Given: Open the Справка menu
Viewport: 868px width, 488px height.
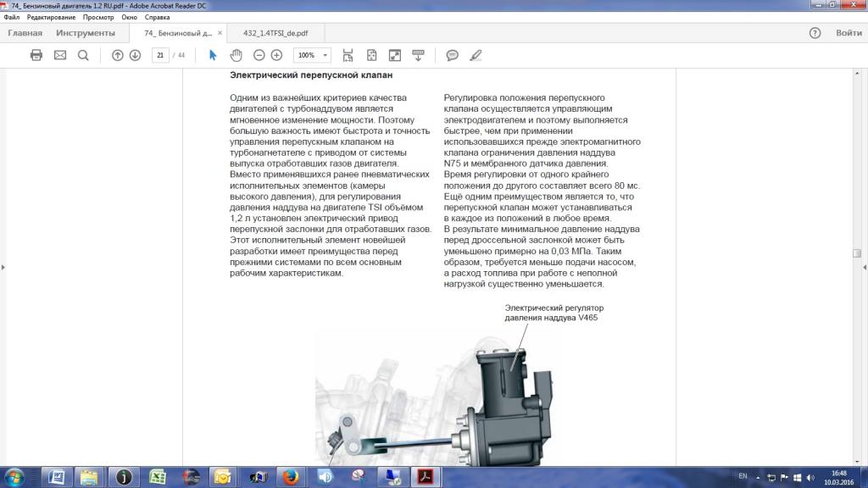Looking at the screenshot, I should click(x=157, y=17).
